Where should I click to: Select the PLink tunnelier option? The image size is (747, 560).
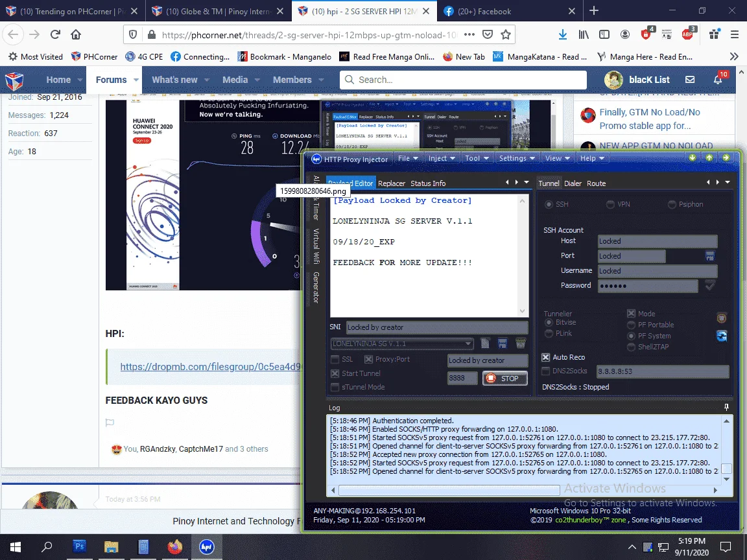pyautogui.click(x=549, y=333)
